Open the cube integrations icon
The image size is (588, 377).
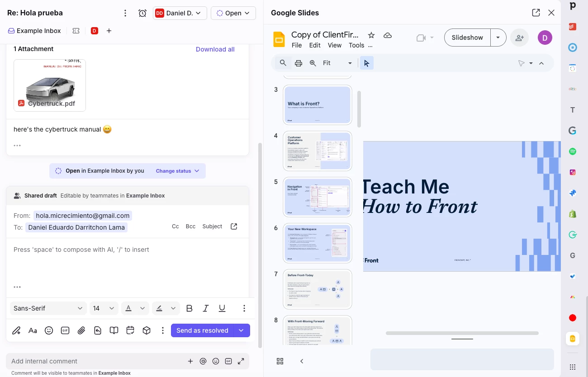147,330
